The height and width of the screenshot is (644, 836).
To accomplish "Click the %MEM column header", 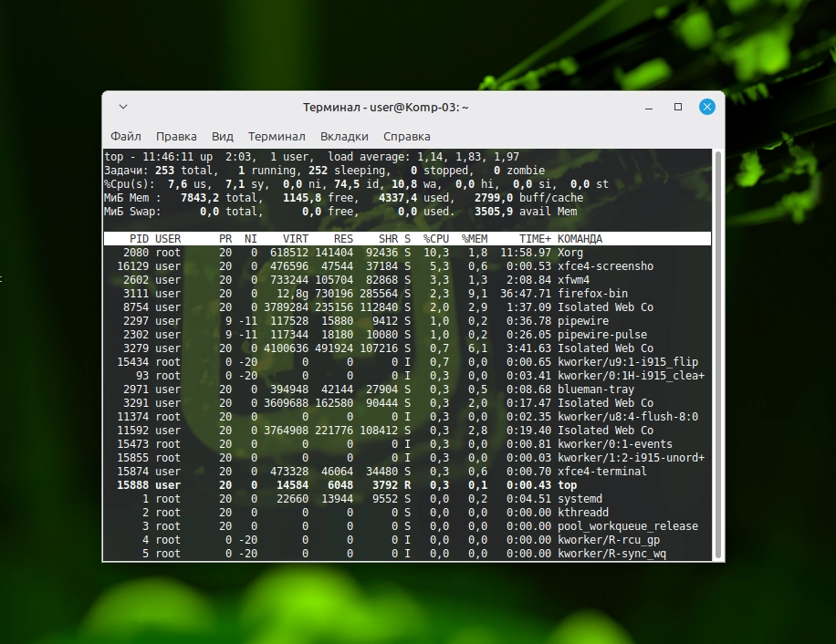I will pos(475,239).
